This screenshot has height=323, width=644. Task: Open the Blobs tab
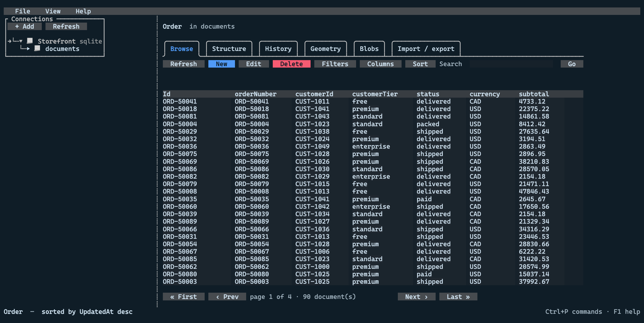click(x=369, y=49)
